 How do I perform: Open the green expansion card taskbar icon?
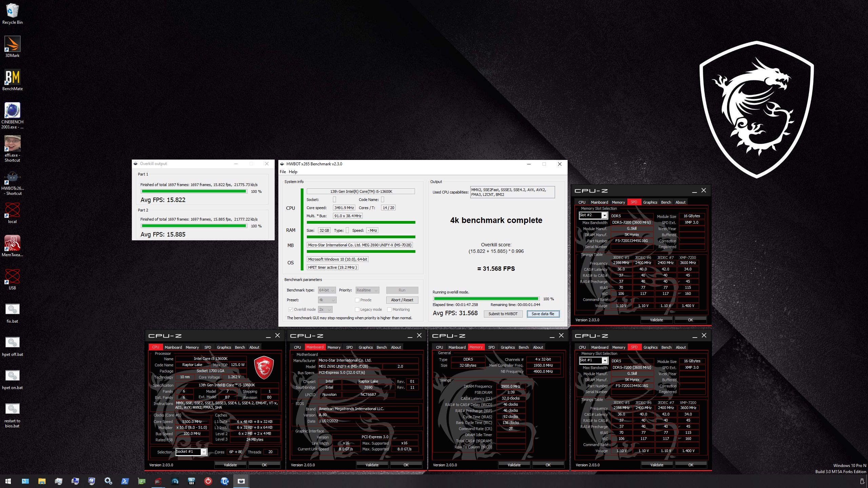tap(141, 481)
